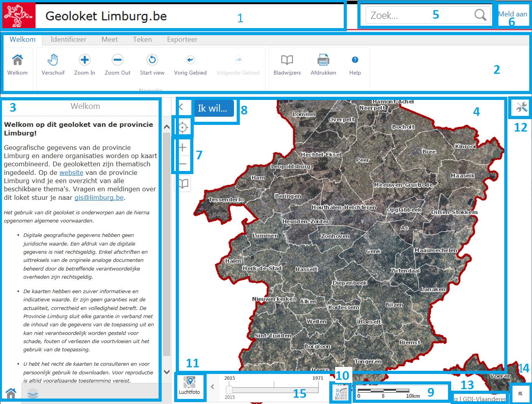
Task: Click Lommel label on the map
Action: 304,114
